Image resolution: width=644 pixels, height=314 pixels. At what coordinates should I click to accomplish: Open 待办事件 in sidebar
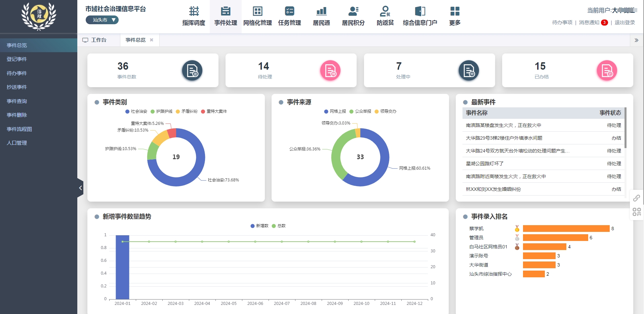click(39, 73)
